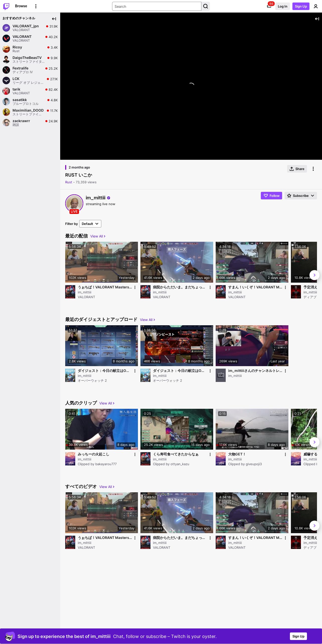322x644 pixels.
Task: Open the Filter by Default dropdown
Action: point(90,224)
